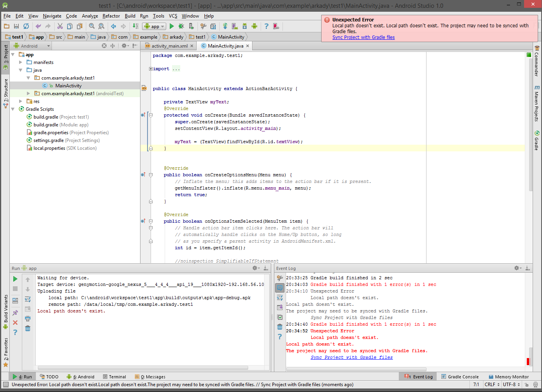The image size is (542, 392).
Task: Open the SDK Manager toolbar icon
Action: 245,26
